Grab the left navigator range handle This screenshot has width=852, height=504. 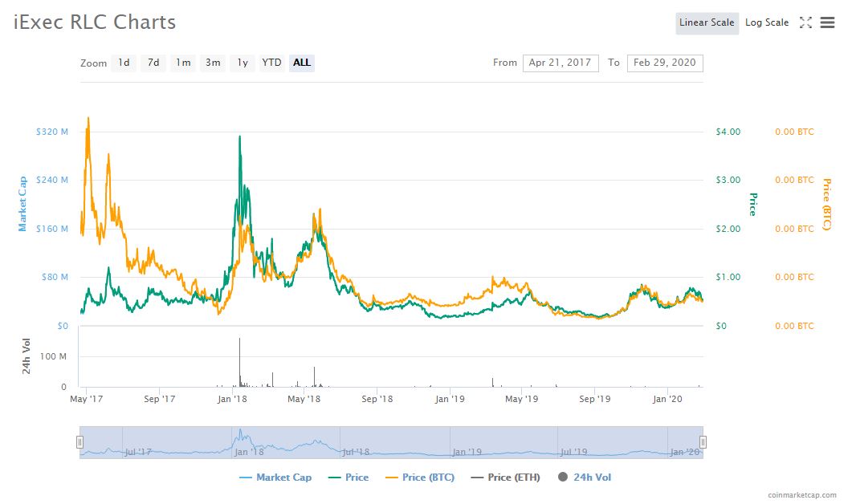pos(79,442)
